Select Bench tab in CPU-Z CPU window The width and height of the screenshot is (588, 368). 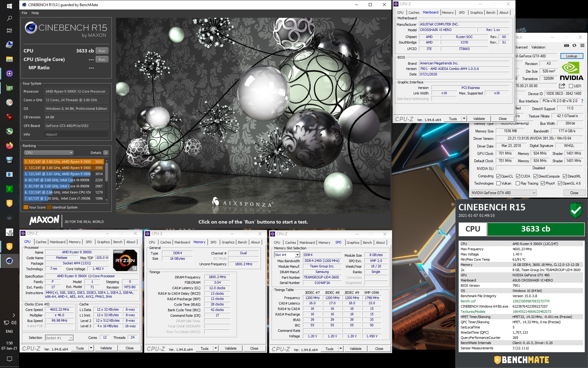pos(118,242)
